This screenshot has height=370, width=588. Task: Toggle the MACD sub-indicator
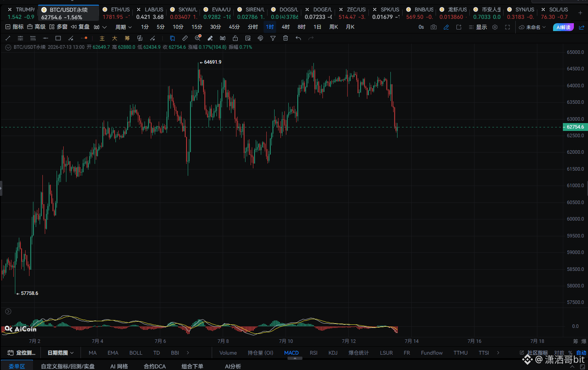tap(291, 353)
